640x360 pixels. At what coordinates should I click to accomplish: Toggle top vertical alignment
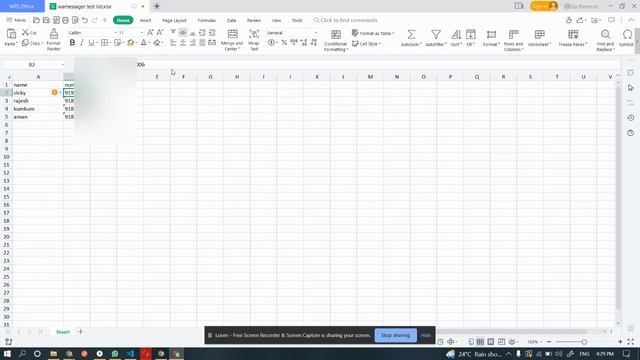pyautogui.click(x=173, y=32)
